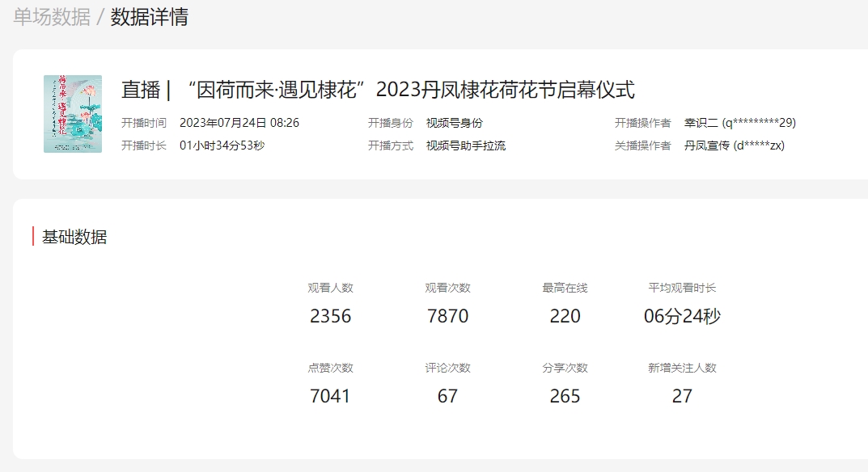868x472 pixels.
Task: Select the 新增关注人数 value 27
Action: 682,396
